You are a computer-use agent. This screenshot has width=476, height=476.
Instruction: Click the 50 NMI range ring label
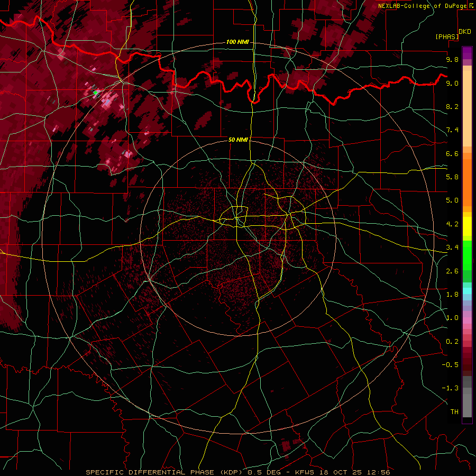coord(238,140)
